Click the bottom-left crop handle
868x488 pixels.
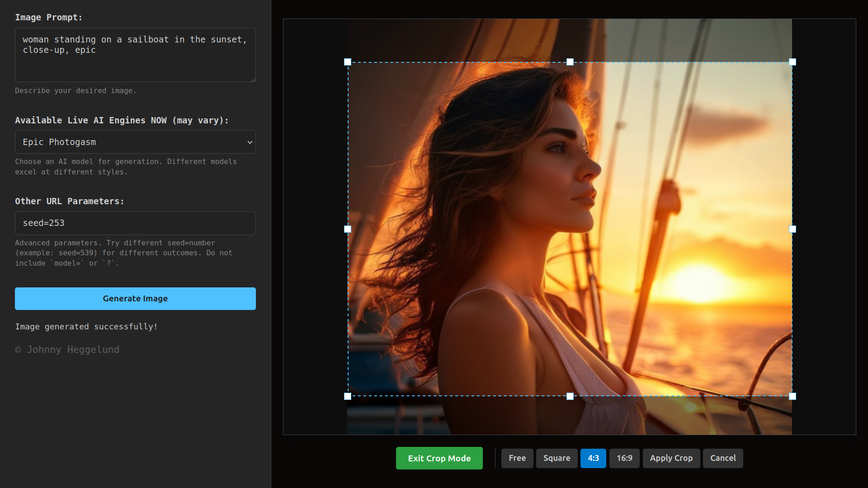(348, 396)
